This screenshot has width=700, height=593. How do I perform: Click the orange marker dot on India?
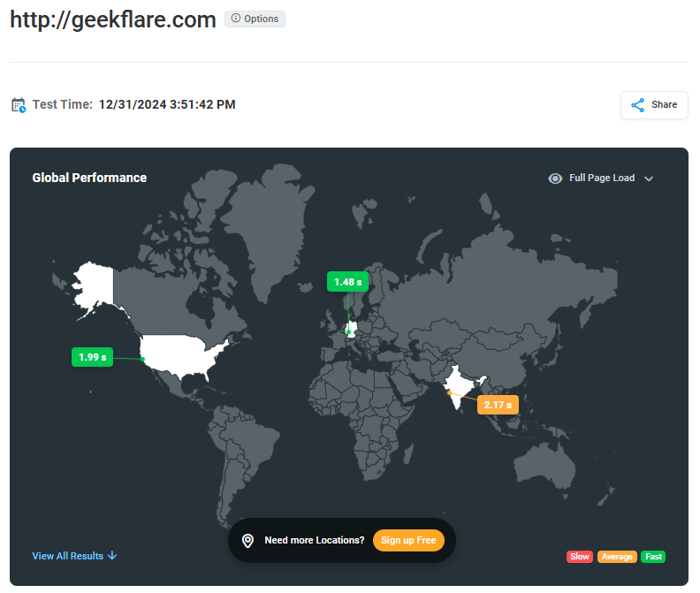[x=449, y=393]
